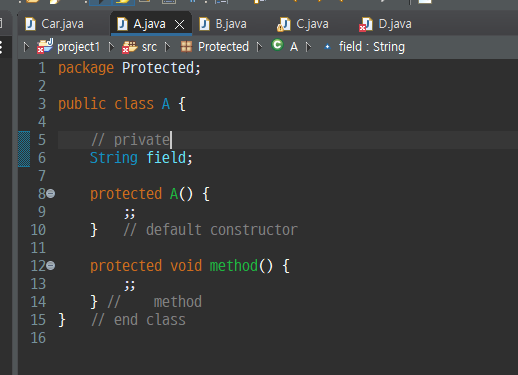Click the '// method' comment on line 14

coord(155,302)
